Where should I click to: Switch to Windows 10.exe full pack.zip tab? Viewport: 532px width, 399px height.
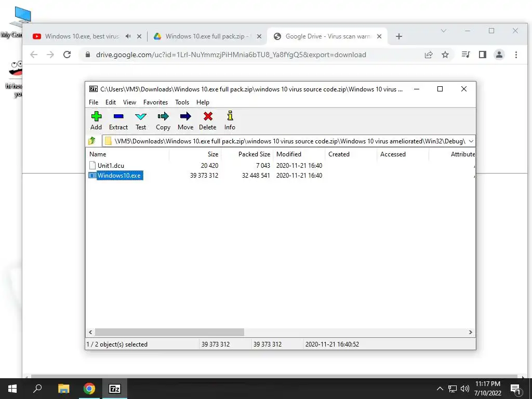click(x=207, y=36)
